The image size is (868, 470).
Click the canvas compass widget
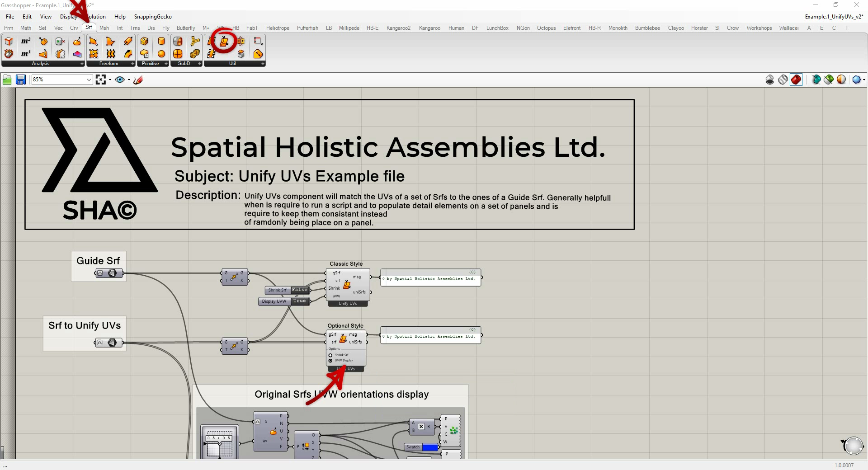click(x=853, y=446)
